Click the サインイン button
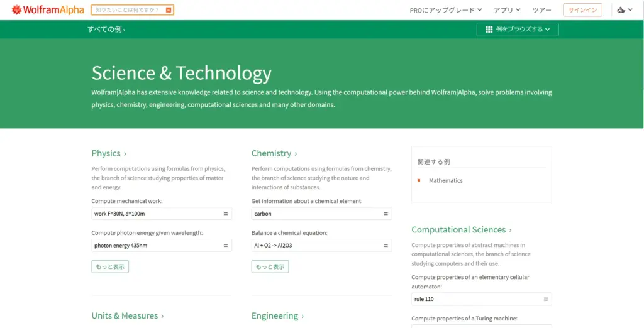Screen dimensions: 644x328 pyautogui.click(x=582, y=10)
